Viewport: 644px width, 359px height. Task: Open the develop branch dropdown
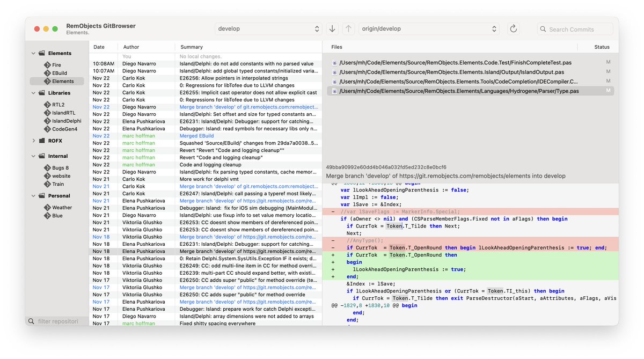pos(268,28)
